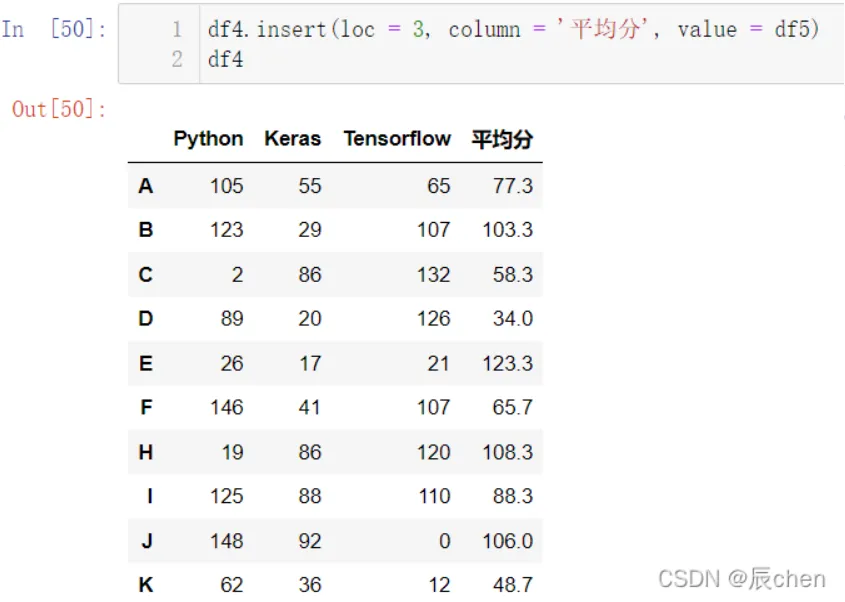The image size is (845, 602).
Task: Click the In [50] prompt label
Action: [54, 29]
